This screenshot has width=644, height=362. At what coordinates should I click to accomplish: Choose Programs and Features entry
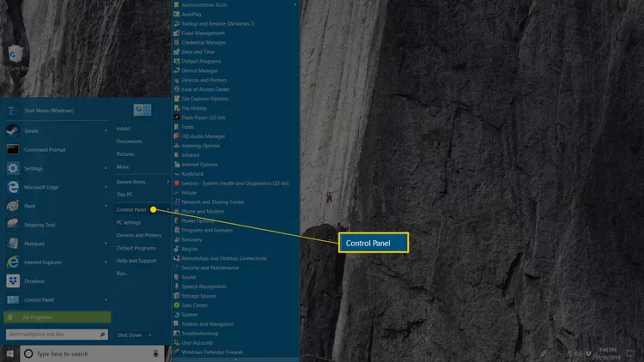(x=206, y=230)
